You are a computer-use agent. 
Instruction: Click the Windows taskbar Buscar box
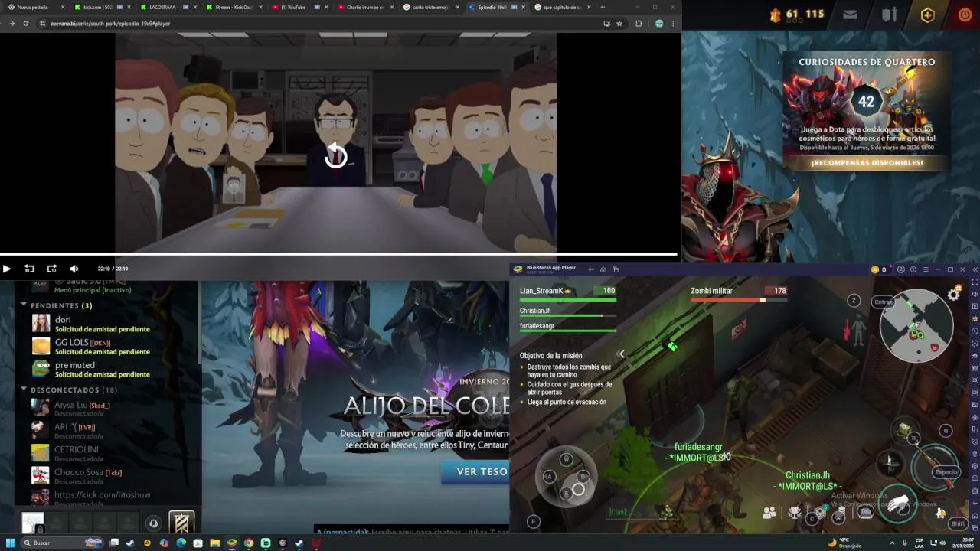click(63, 543)
